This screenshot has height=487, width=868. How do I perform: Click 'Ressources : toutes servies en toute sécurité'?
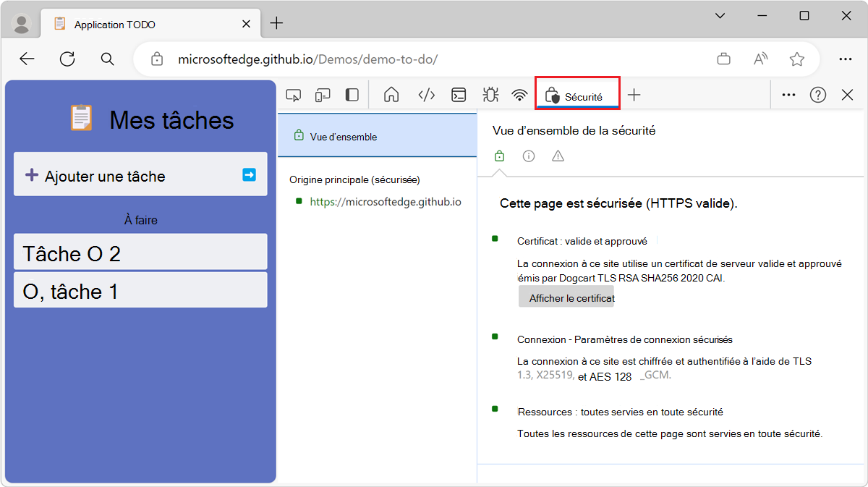click(621, 412)
